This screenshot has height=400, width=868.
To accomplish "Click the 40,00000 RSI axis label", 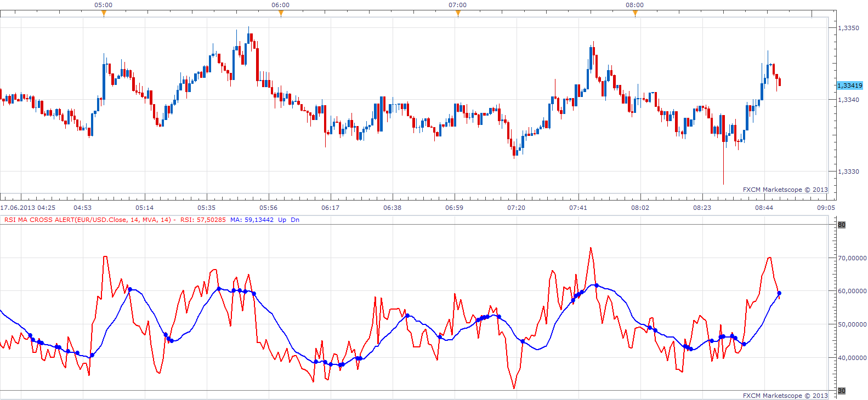I will click(852, 358).
